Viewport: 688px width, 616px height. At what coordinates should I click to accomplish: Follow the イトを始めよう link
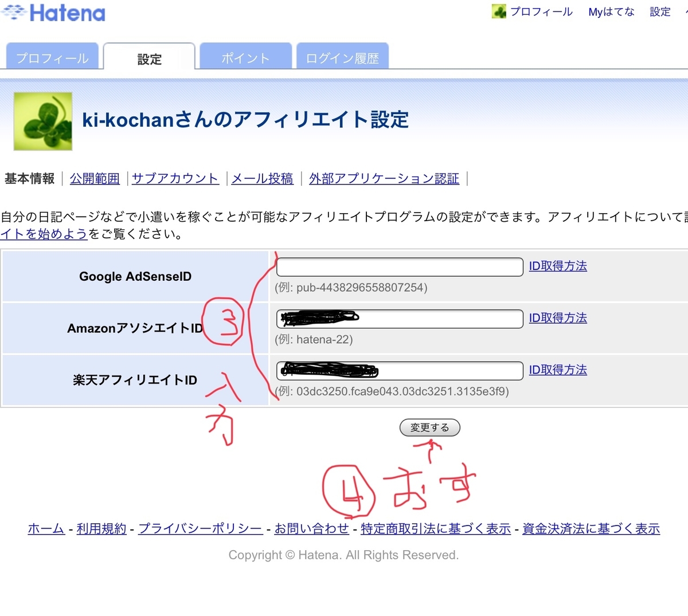point(44,234)
